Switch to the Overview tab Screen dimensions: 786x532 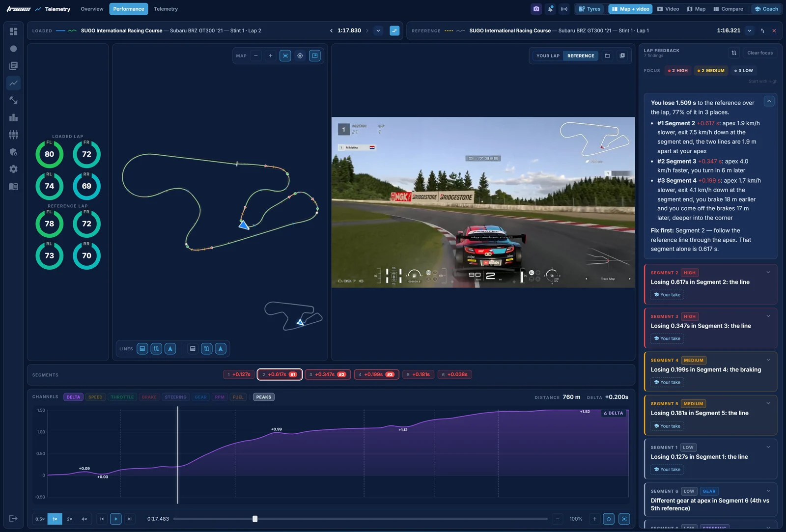coord(92,9)
